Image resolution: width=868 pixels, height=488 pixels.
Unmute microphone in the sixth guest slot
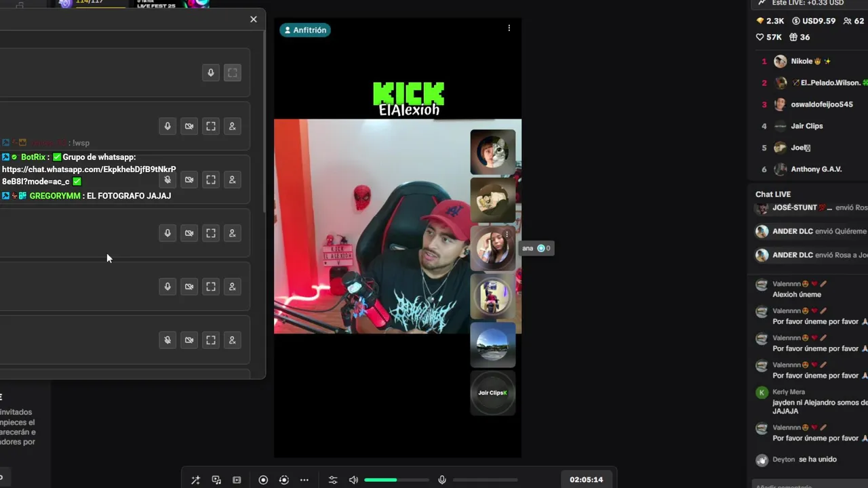coord(167,340)
